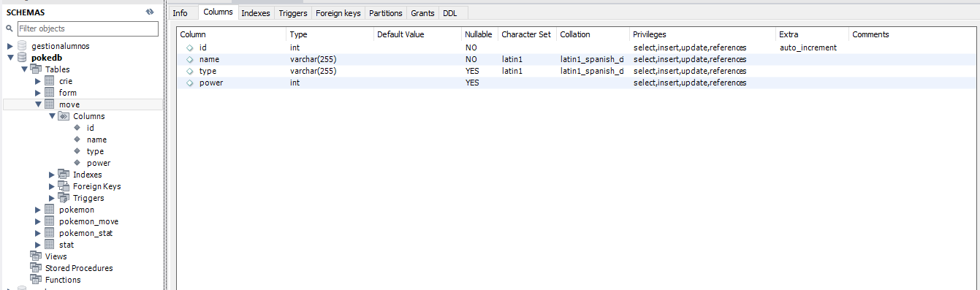This screenshot has height=290, width=980.
Task: Expand the pokemon_move table node
Action: pos(38,221)
